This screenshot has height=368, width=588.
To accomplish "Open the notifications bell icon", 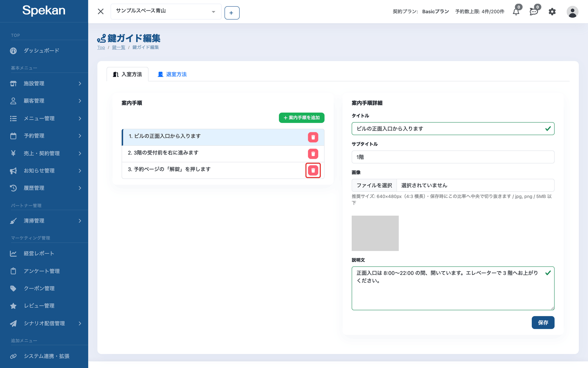I will pyautogui.click(x=516, y=12).
